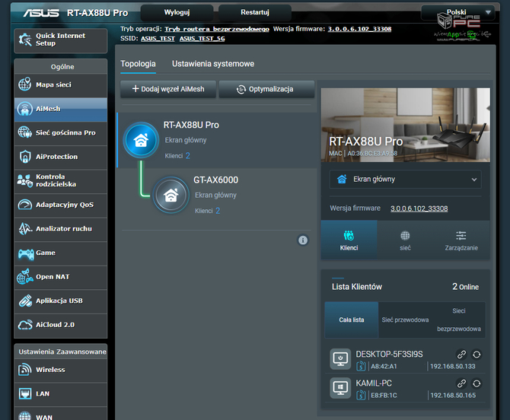Screen dimensions: 510x420
Task: Switch to the Klienci tab
Action: (349, 240)
